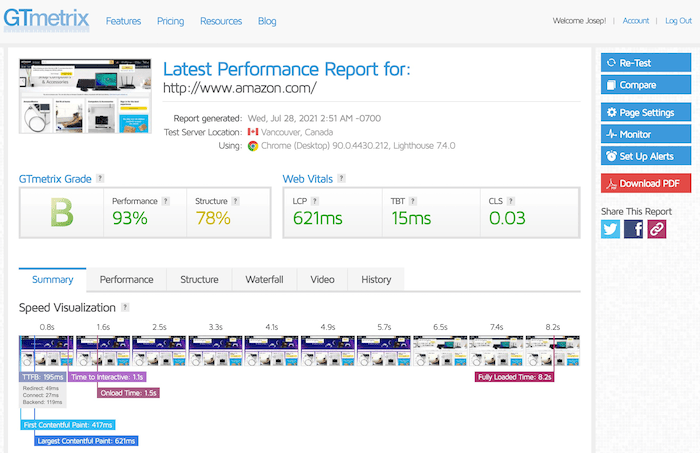Click the B grade letter
Screen dimensions: 700x453
click(x=62, y=212)
